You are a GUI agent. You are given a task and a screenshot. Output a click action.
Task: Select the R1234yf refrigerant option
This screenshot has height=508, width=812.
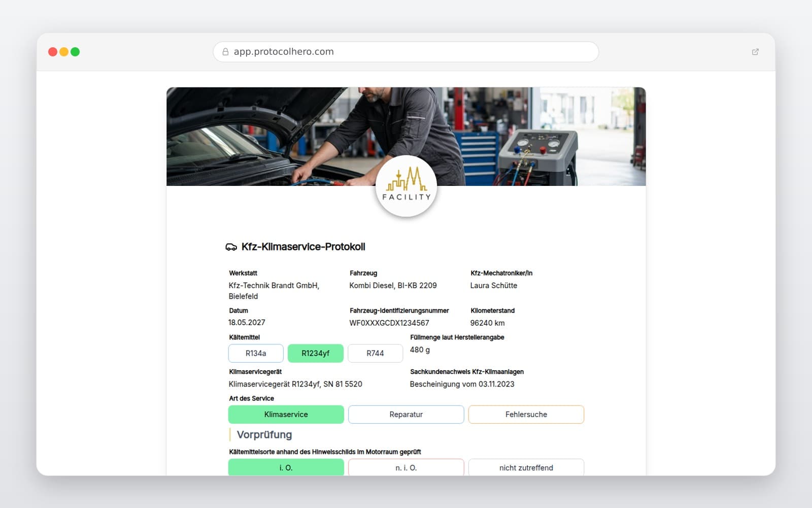coord(316,353)
